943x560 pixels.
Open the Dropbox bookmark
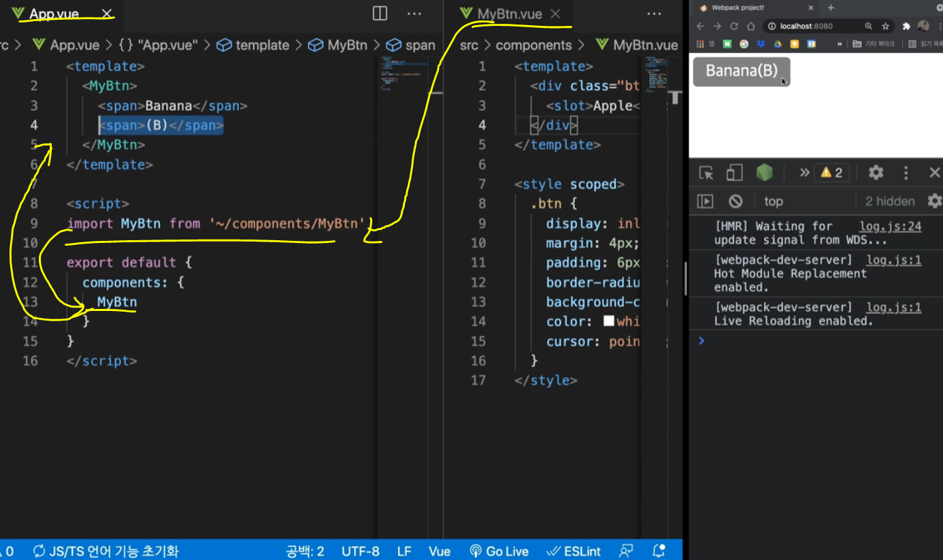[761, 44]
